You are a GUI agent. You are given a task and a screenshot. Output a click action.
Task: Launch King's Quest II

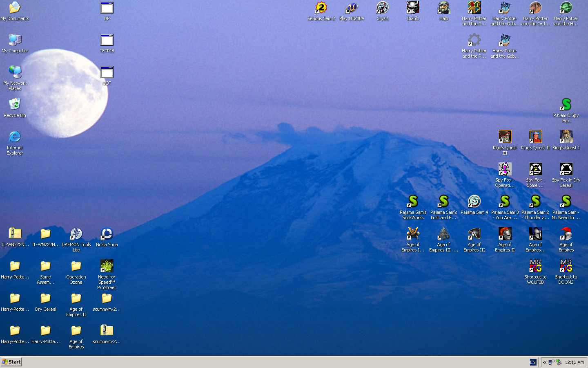[x=535, y=140]
